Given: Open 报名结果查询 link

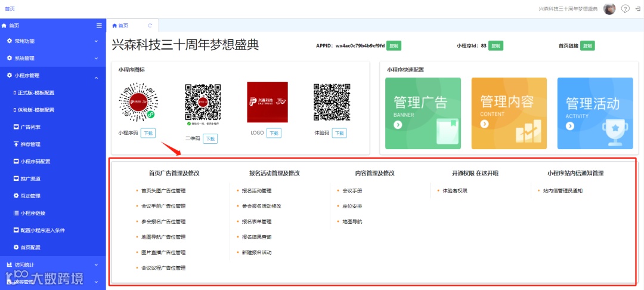Looking at the screenshot, I should 256,237.
